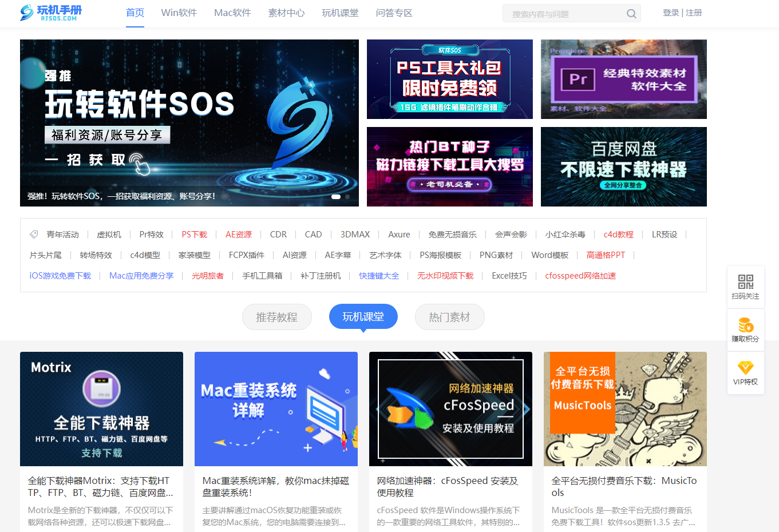Click the 虚拟机 tag link
Screen dimensions: 779x532
point(109,235)
